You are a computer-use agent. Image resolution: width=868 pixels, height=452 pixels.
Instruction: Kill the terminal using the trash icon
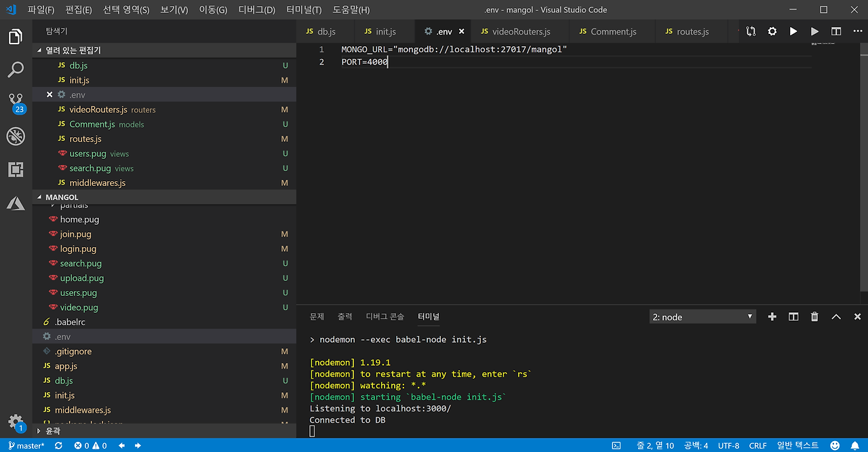tap(814, 317)
